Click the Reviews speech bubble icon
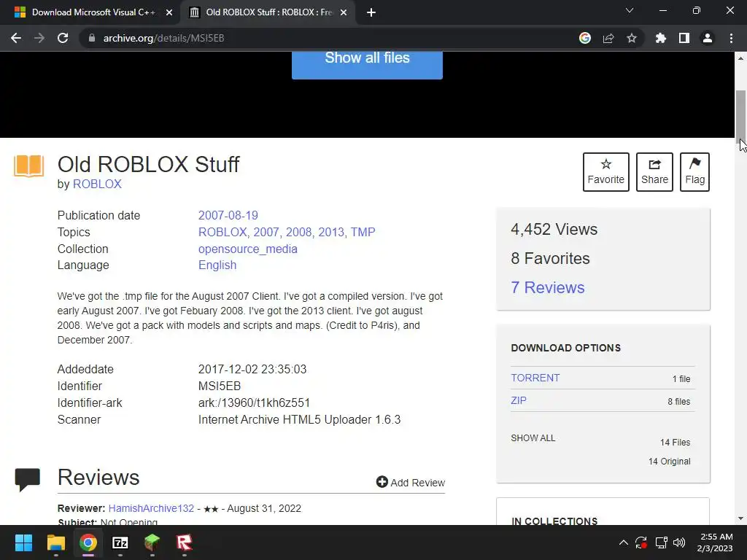Viewport: 747px width, 560px height. pos(28,479)
